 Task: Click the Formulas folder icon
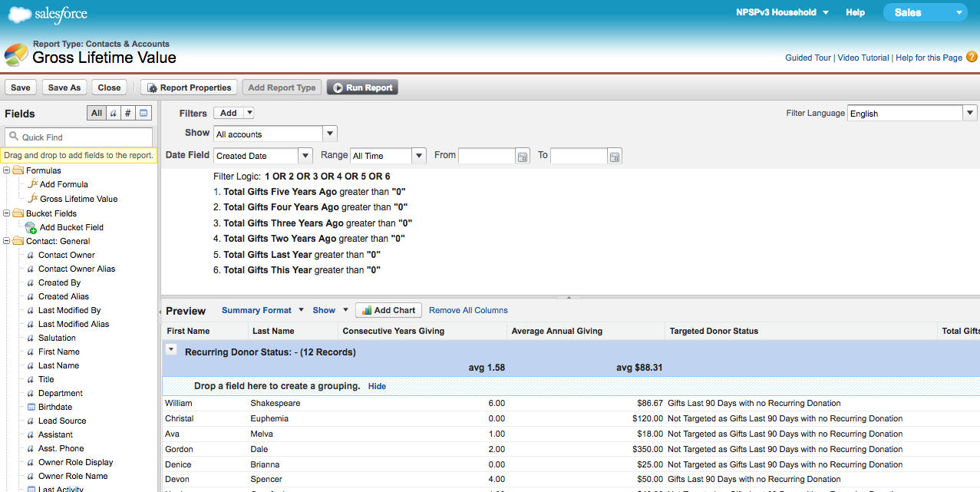pos(18,170)
